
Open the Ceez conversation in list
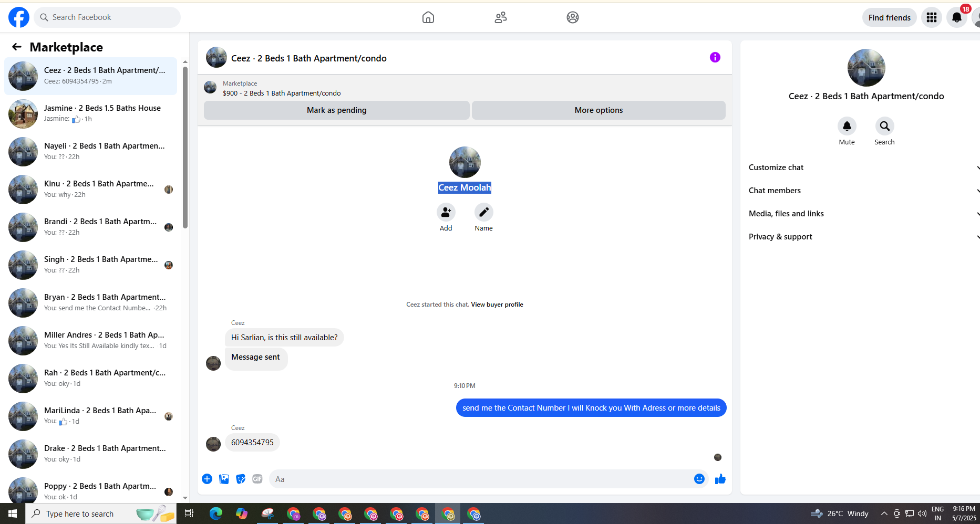pyautogui.click(x=90, y=76)
